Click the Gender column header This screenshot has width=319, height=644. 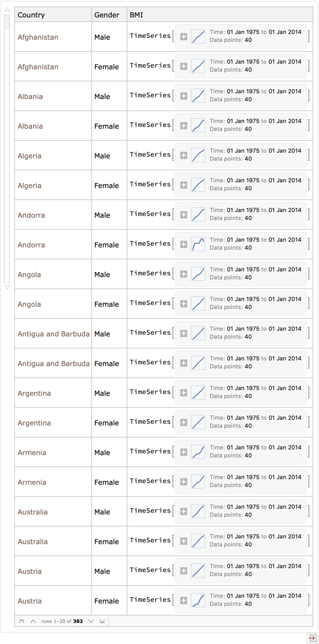click(x=107, y=15)
